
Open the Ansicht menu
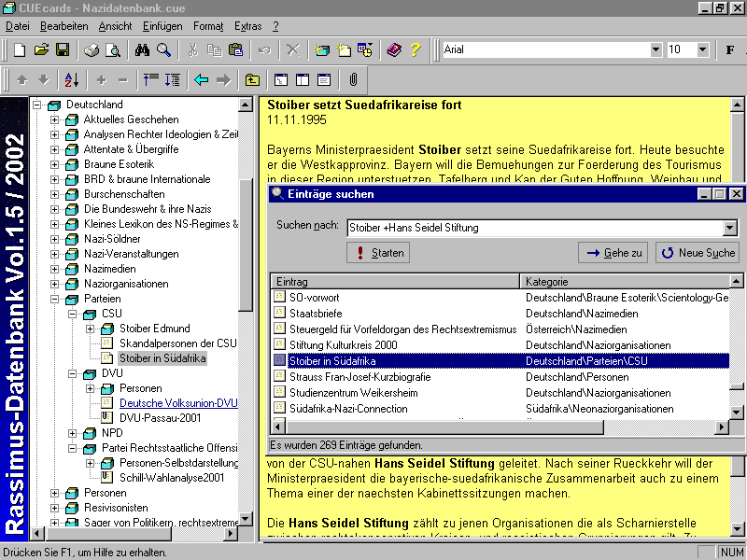pyautogui.click(x=115, y=26)
